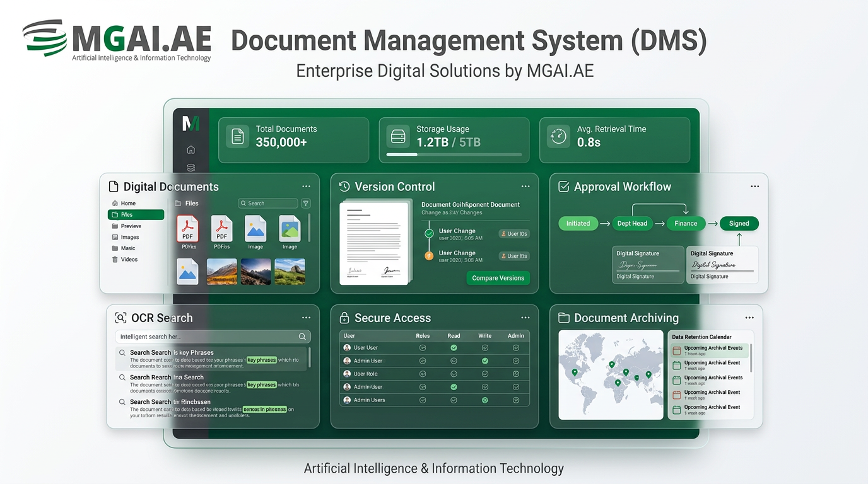The width and height of the screenshot is (868, 484).
Task: Open the document preview in Version Control
Action: pos(375,243)
